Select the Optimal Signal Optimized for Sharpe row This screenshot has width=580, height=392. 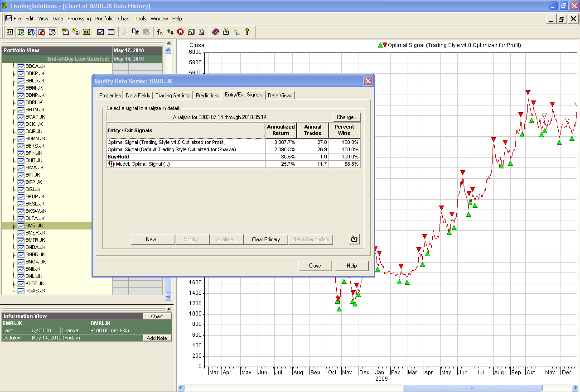coord(233,149)
